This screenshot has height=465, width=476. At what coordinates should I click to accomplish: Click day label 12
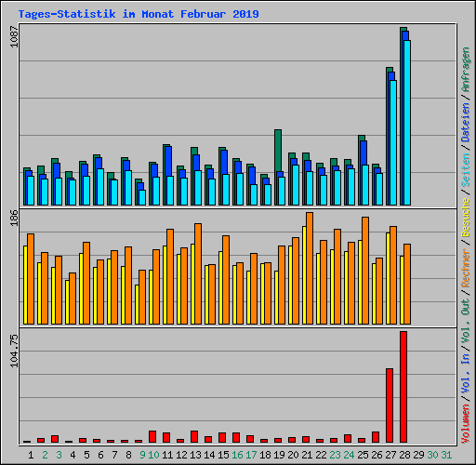point(181,455)
